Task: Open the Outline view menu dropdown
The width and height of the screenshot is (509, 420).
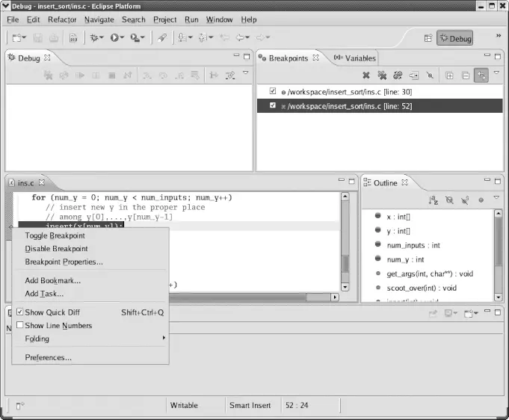Action: tap(496, 200)
